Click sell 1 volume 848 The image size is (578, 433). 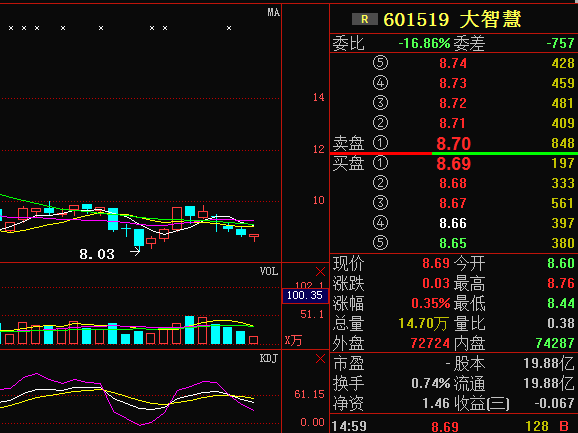coord(563,143)
